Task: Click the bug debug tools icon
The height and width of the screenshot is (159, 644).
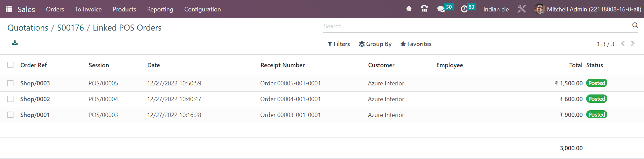Action: point(409,9)
